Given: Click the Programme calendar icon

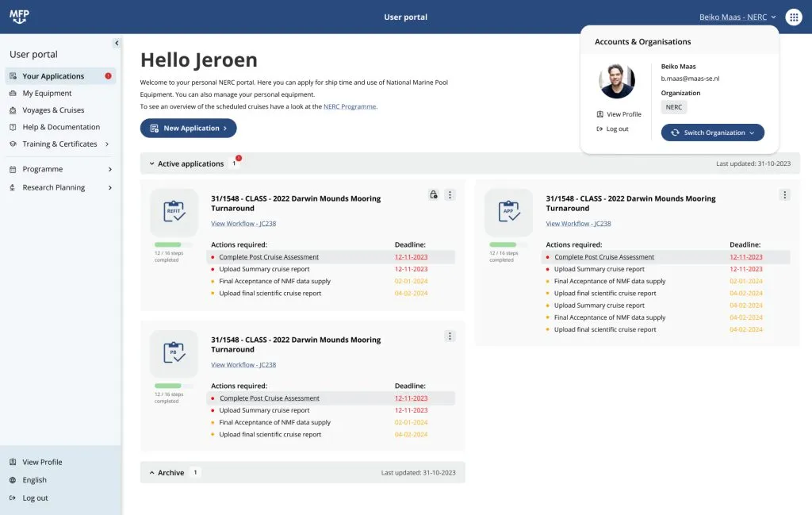Looking at the screenshot, I should click(x=13, y=170).
